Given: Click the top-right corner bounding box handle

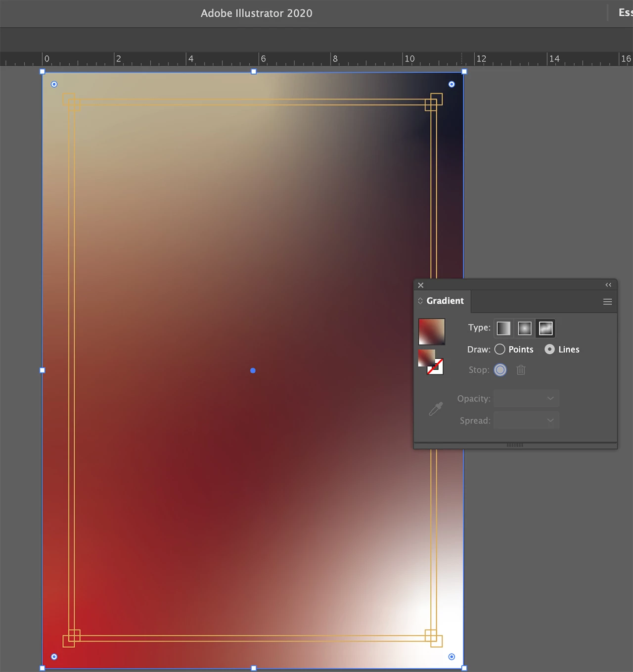Looking at the screenshot, I should [464, 72].
